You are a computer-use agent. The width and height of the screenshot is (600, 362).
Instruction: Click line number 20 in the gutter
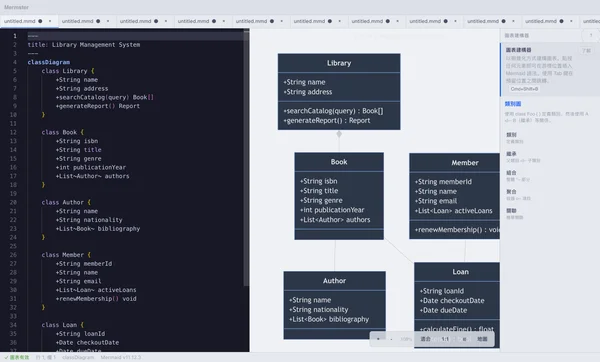(13, 202)
